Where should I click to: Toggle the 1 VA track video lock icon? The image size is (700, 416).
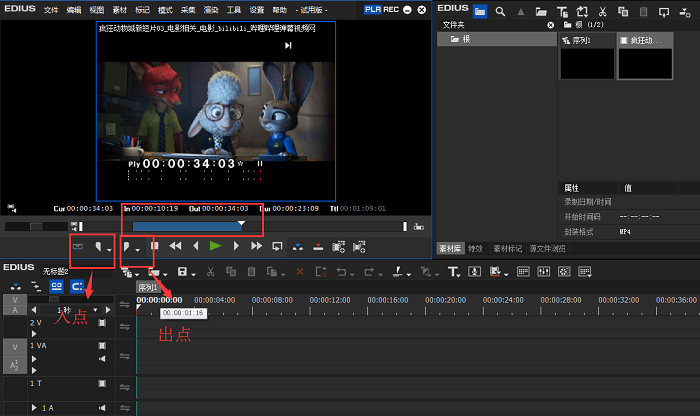(101, 345)
